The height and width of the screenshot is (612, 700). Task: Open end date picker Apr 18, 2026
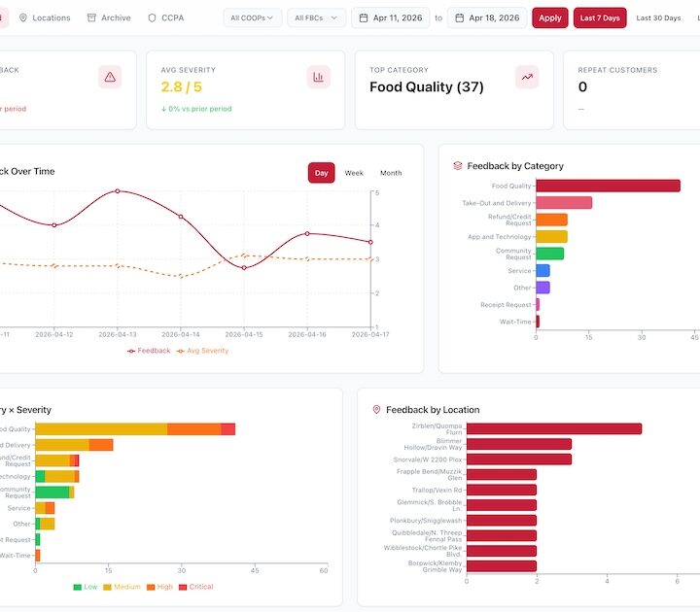[487, 17]
